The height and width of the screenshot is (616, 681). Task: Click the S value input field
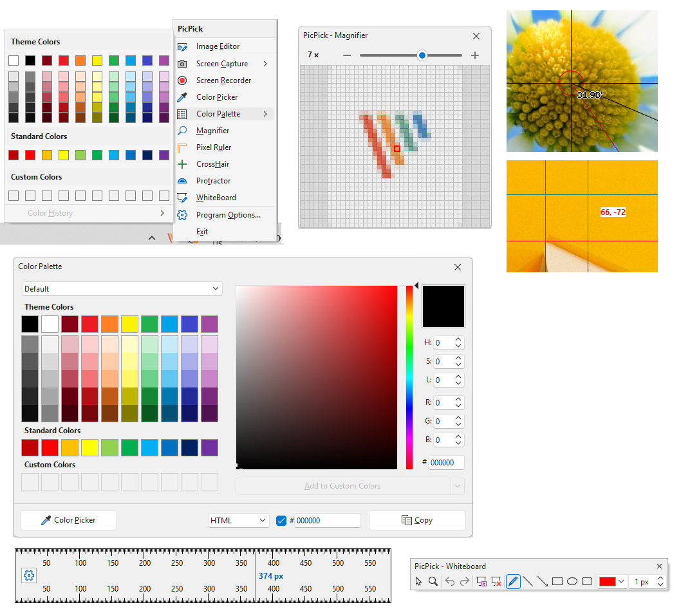coord(444,362)
